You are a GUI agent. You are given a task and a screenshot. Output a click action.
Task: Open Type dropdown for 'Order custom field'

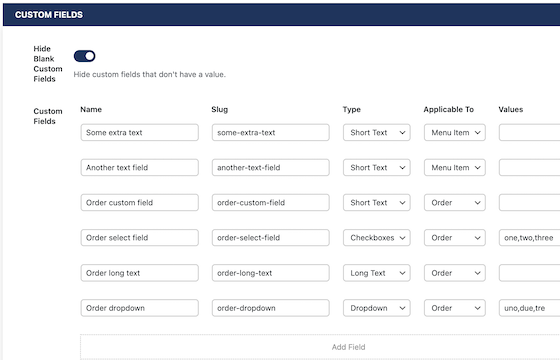point(377,202)
